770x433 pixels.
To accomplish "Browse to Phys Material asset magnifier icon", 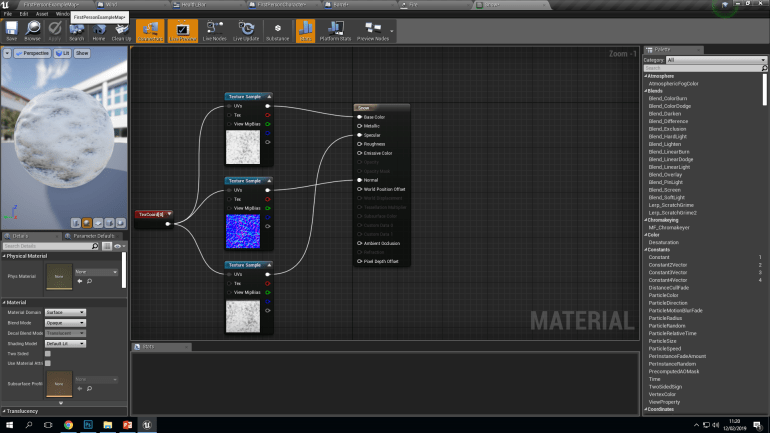I will pos(89,281).
